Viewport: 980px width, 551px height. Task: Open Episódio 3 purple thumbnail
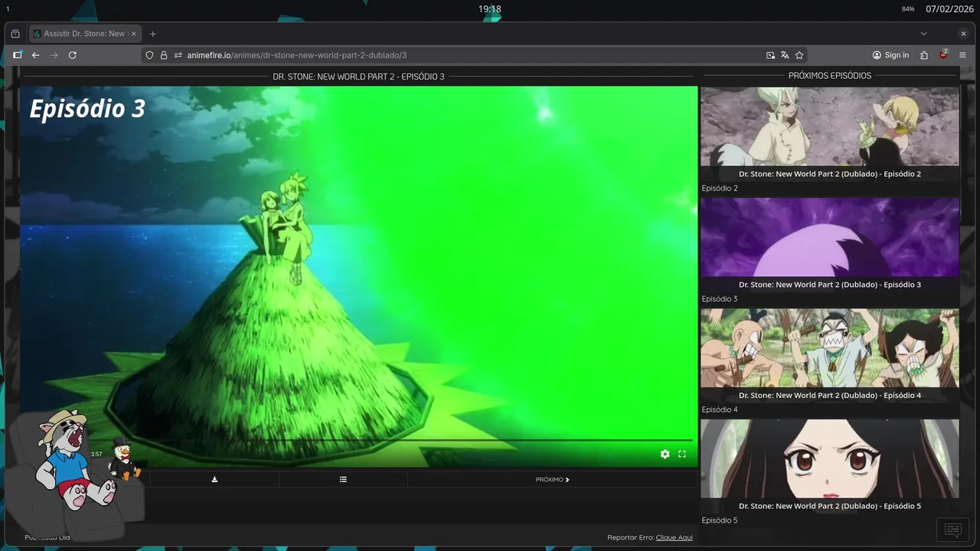[830, 237]
